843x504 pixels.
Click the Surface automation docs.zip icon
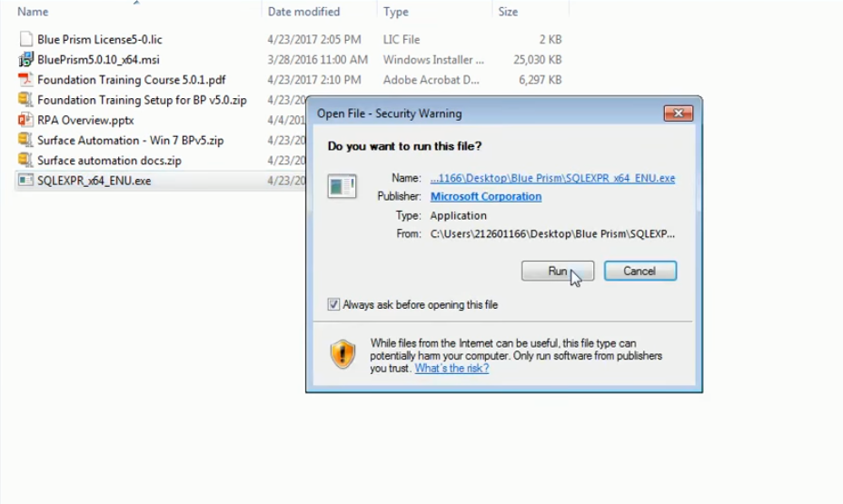tap(25, 160)
